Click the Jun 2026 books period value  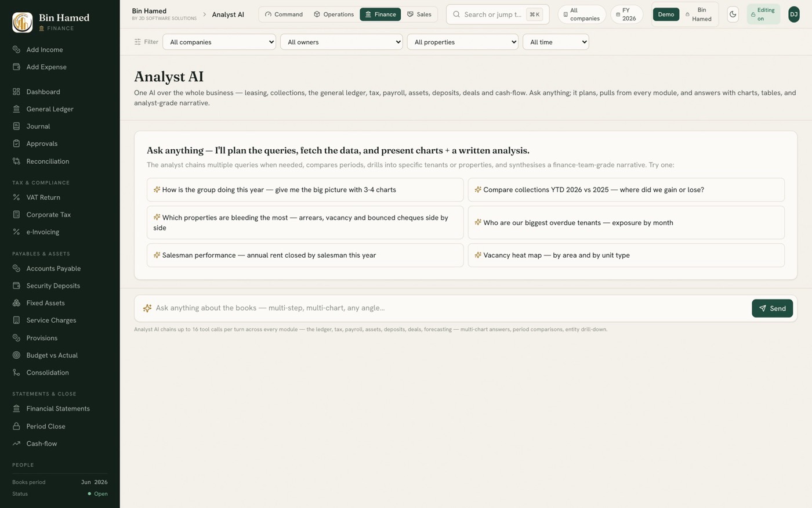[95, 482]
